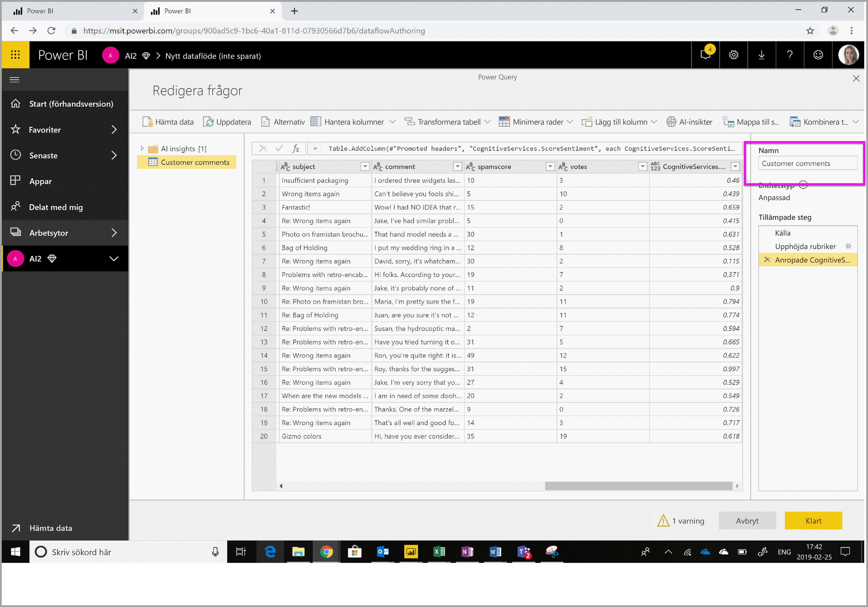Screen dimensions: 868x607
Task: Edit the Namn field Customer comments
Action: (807, 163)
